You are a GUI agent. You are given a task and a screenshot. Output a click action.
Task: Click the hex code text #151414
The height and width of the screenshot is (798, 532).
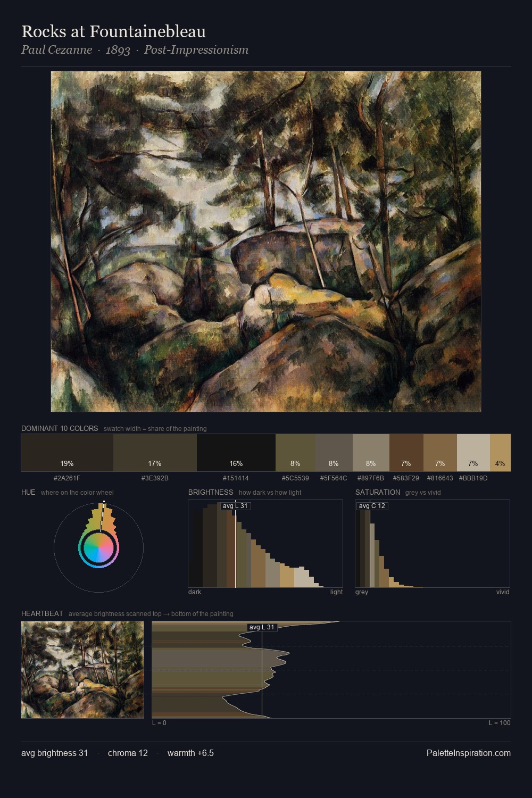point(236,478)
